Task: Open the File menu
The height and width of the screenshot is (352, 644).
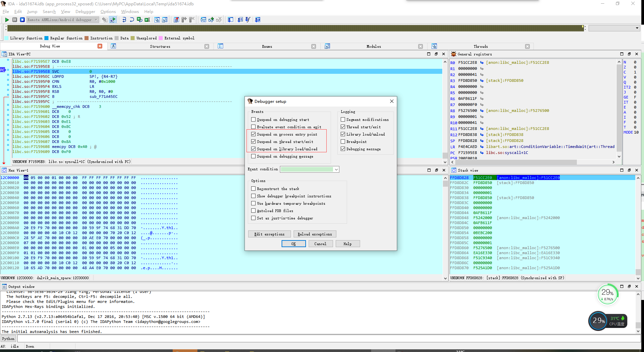Action: tap(6, 11)
